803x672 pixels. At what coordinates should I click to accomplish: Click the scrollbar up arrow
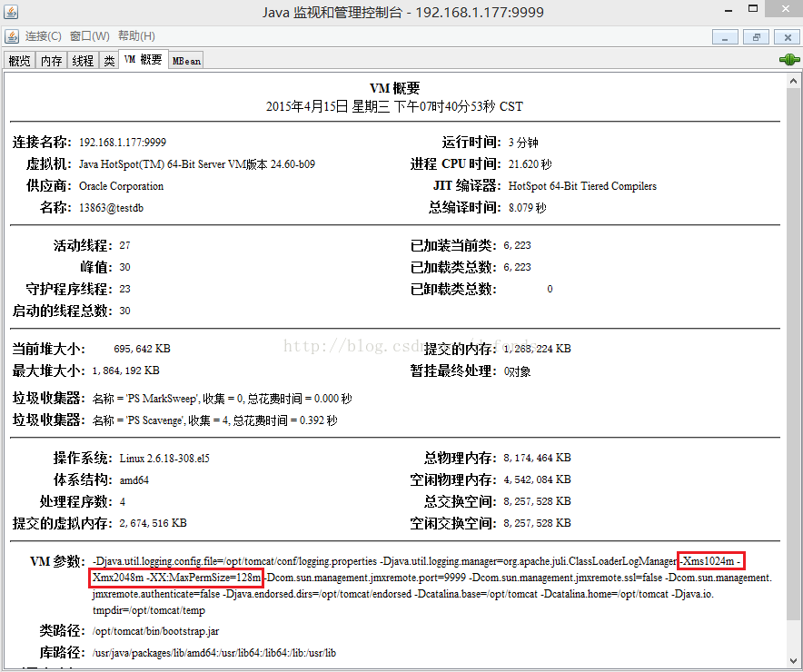coord(793,81)
